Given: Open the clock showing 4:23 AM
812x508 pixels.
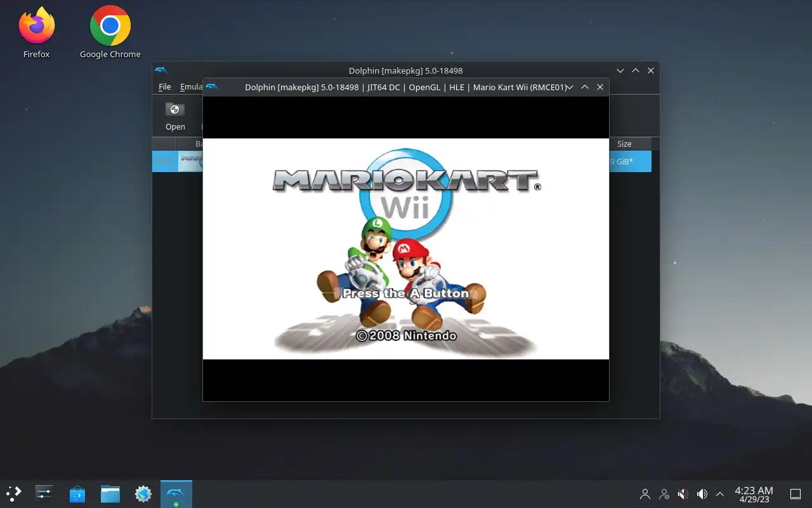Looking at the screenshot, I should [x=754, y=494].
